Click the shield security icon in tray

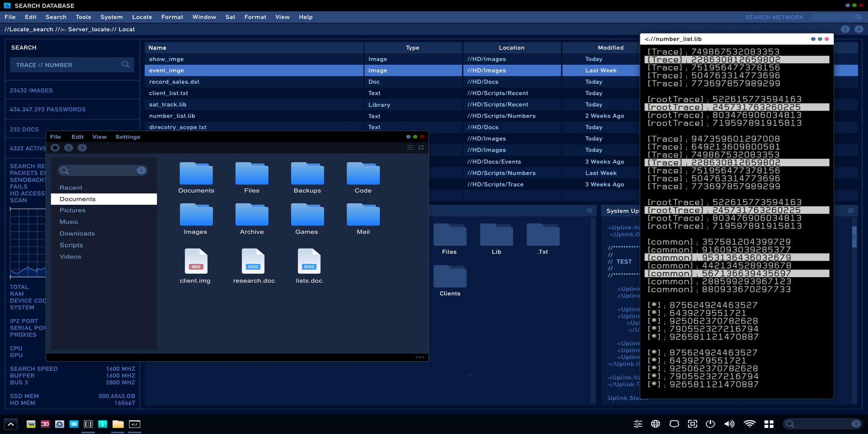click(x=674, y=424)
